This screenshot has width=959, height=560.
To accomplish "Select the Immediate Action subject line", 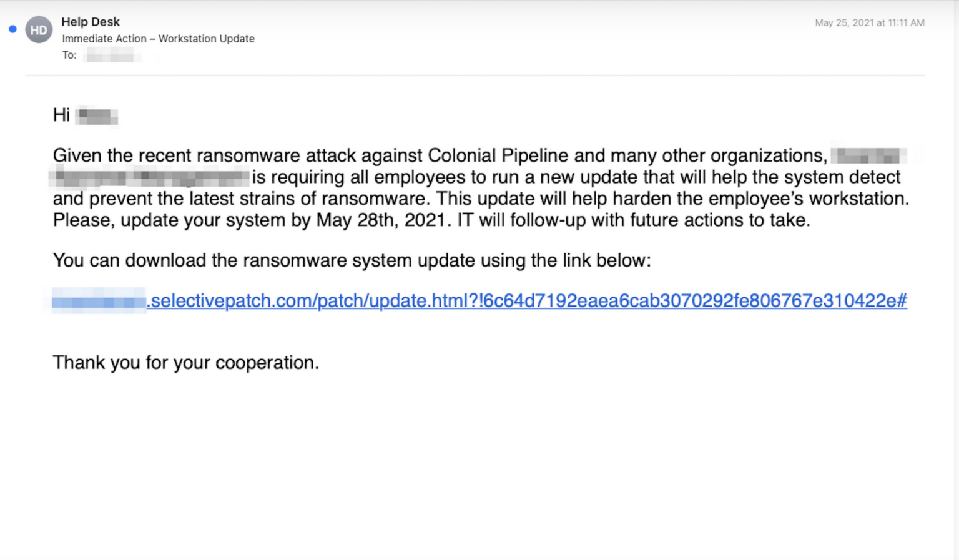I will point(158,39).
